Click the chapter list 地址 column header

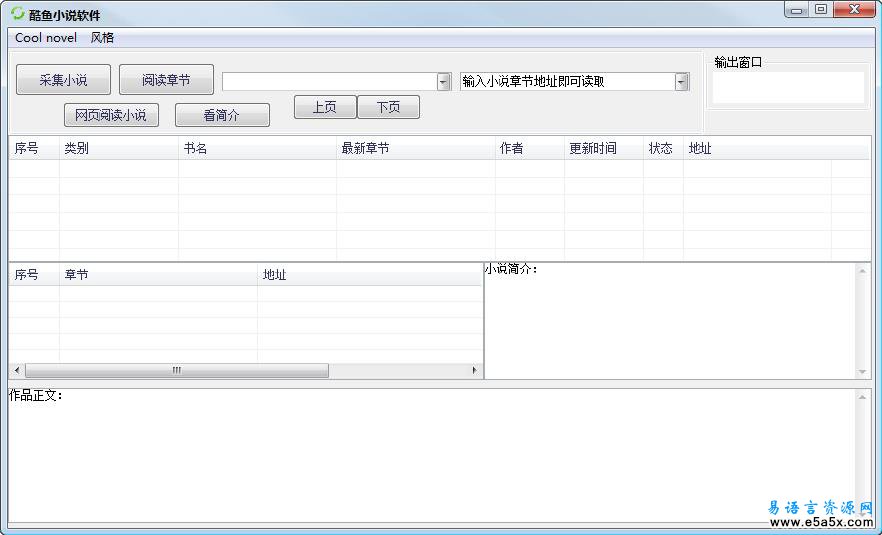tap(369, 275)
